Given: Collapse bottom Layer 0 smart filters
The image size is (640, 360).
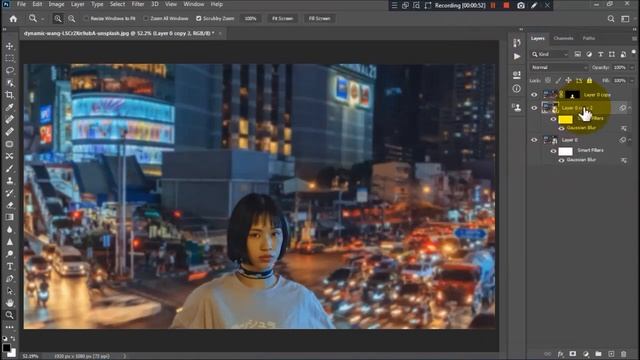Looking at the screenshot, I should pos(629,140).
